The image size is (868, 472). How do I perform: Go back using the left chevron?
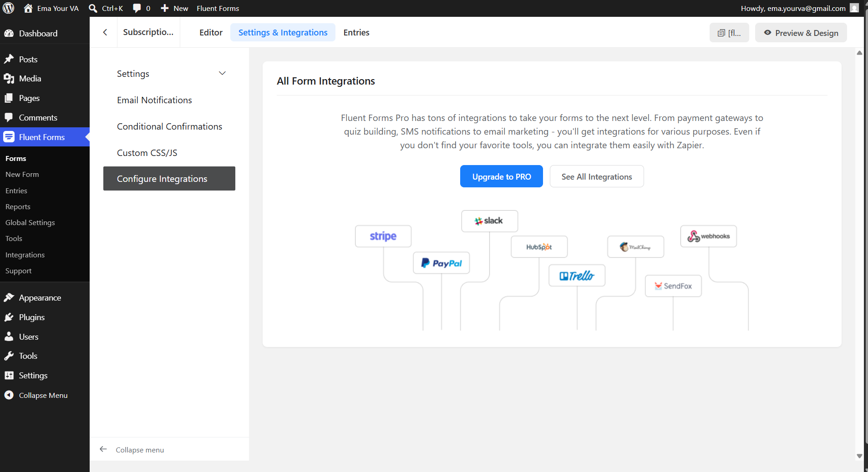tap(105, 32)
